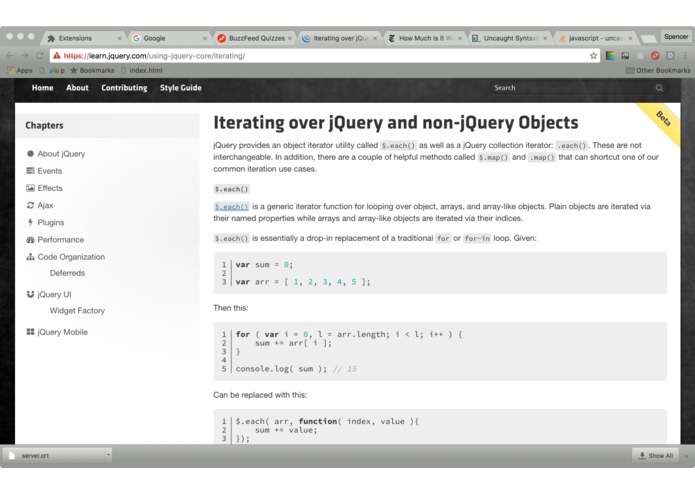Open the index.html bookmark
Screen dimensions: 695x494
click(141, 70)
